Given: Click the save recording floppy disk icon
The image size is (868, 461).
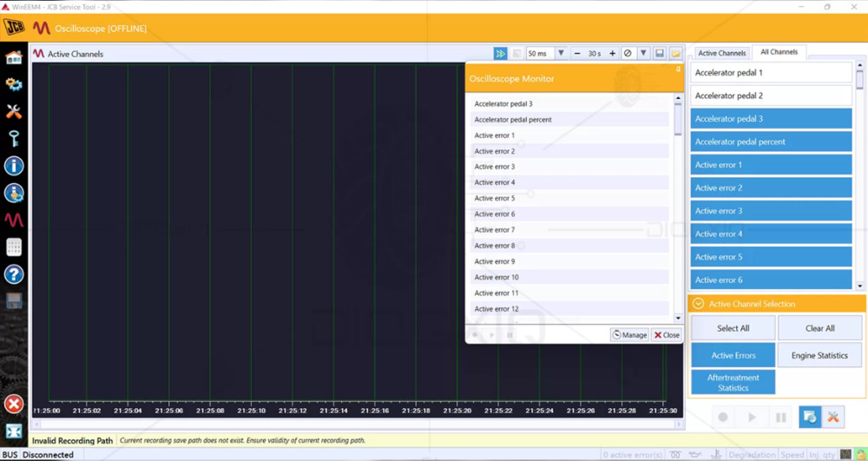Looking at the screenshot, I should (x=660, y=54).
